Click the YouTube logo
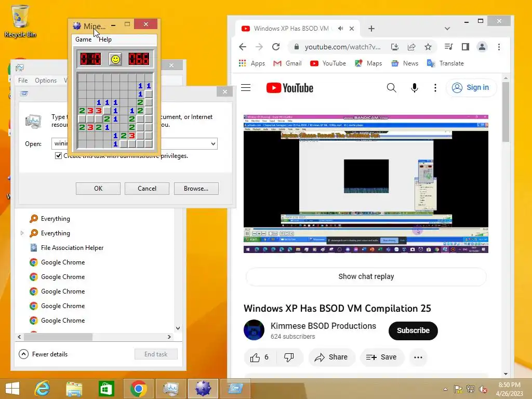 pyautogui.click(x=290, y=88)
